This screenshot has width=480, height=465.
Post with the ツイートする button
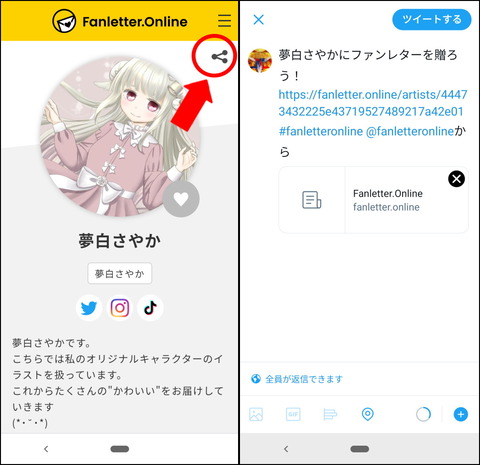pos(432,19)
